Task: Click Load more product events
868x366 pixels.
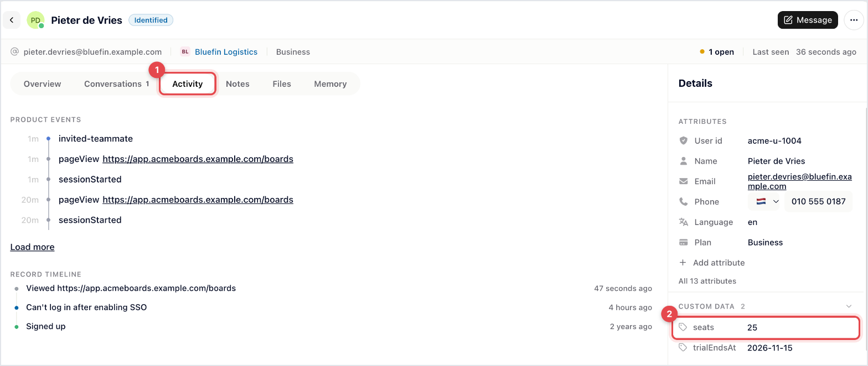Action: point(32,247)
